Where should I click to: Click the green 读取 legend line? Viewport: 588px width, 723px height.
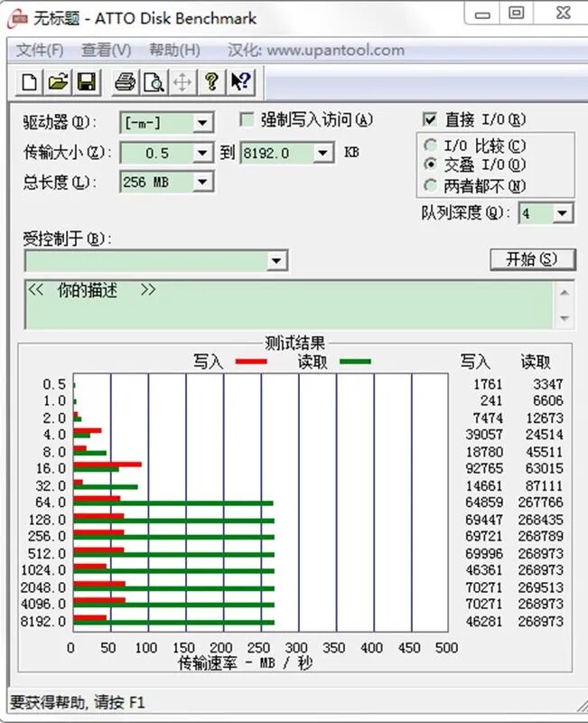coord(355,361)
